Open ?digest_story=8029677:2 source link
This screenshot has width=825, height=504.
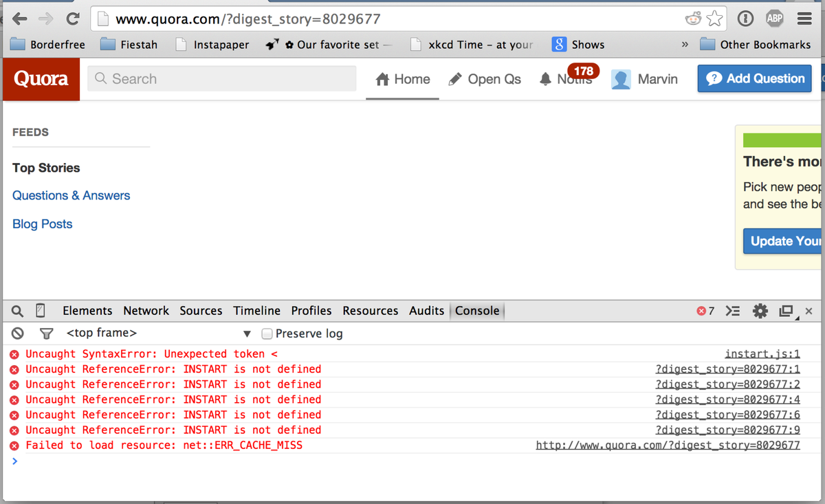728,384
